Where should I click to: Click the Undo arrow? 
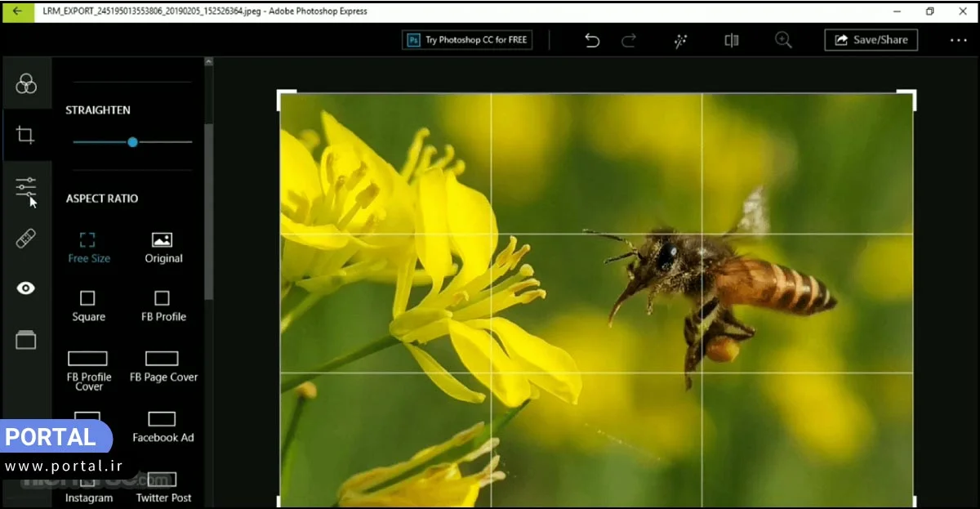pos(592,40)
